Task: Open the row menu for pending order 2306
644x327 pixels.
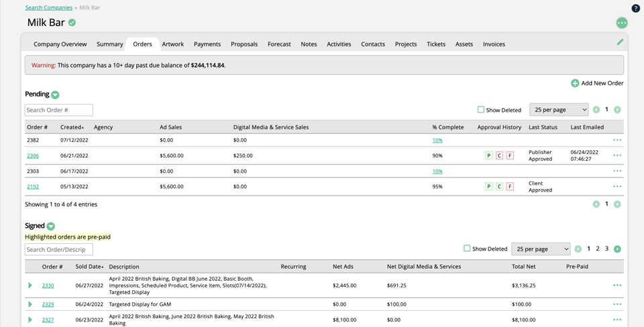Action: [x=617, y=155]
